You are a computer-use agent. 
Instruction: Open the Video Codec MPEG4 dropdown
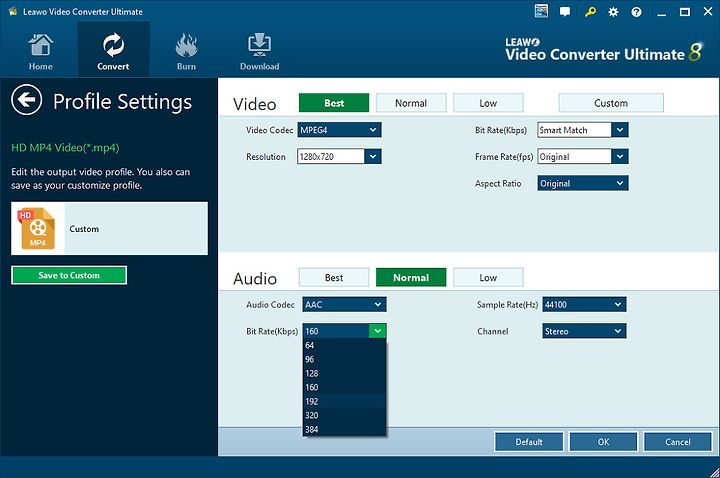(x=339, y=130)
